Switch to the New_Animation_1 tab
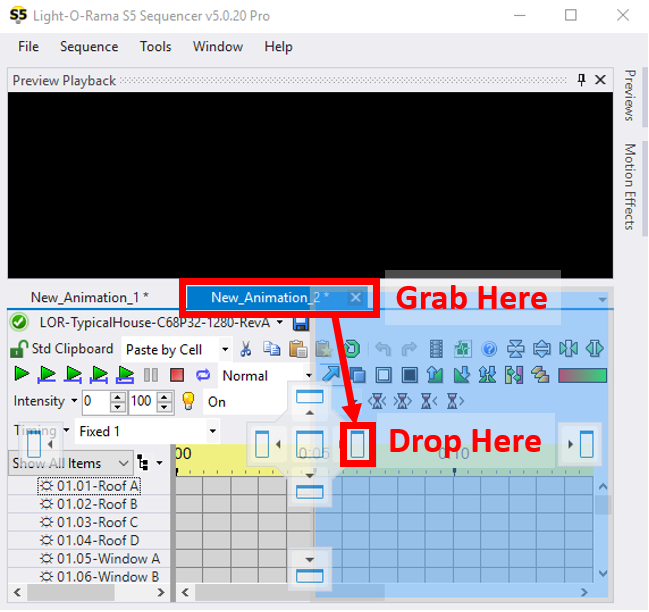649x612 pixels. (89, 297)
